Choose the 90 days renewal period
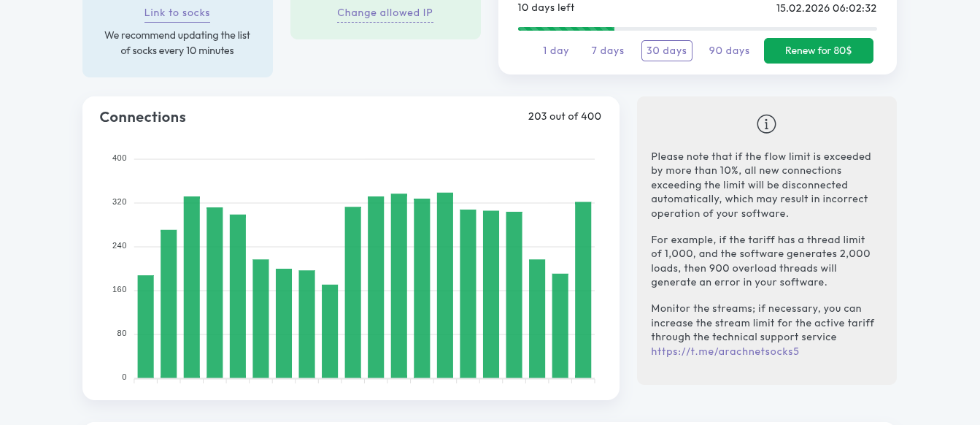This screenshot has width=980, height=425. [729, 50]
